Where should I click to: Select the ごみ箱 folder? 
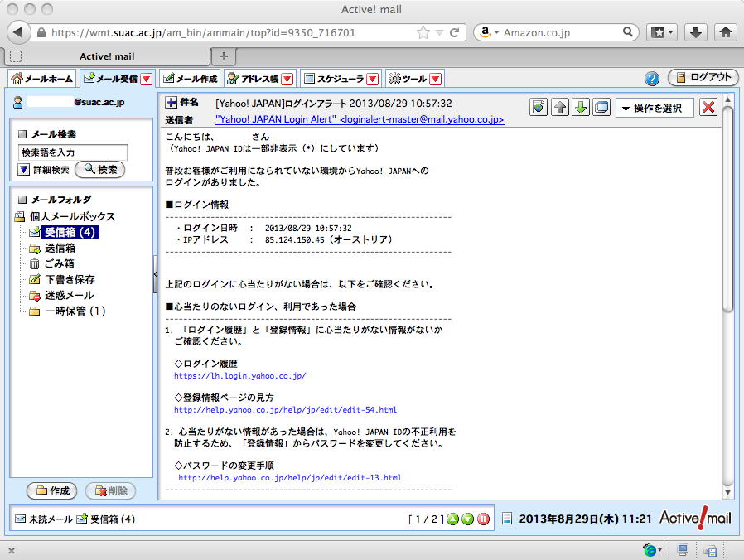click(60, 263)
